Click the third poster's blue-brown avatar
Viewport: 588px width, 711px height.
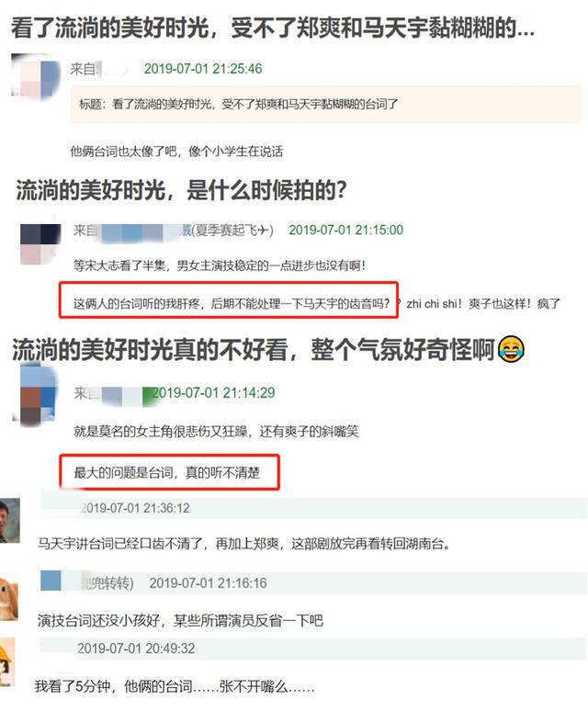[x=37, y=393]
